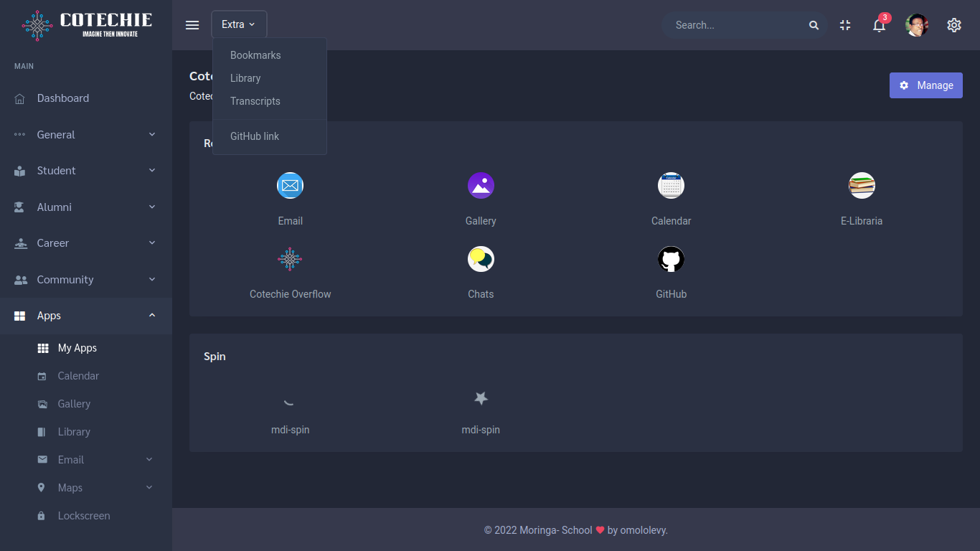Image resolution: width=980 pixels, height=551 pixels.
Task: Select Bookmarks from Extra menu
Action: pyautogui.click(x=270, y=55)
